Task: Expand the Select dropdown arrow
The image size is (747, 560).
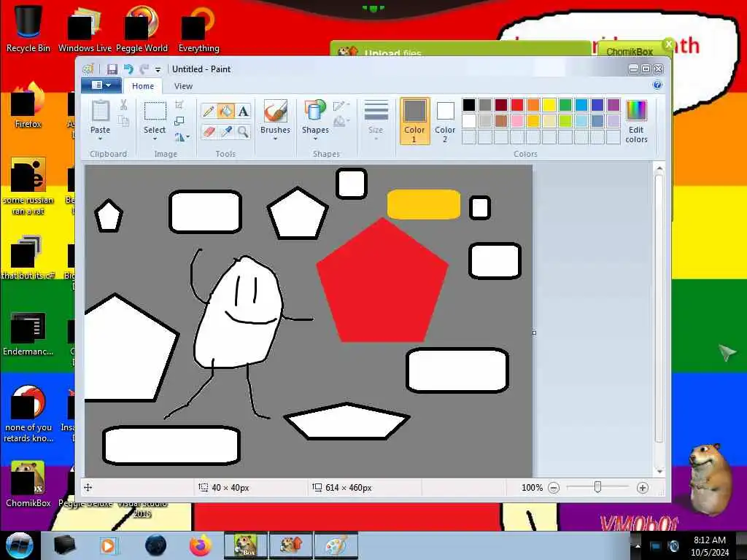Action: (155, 139)
